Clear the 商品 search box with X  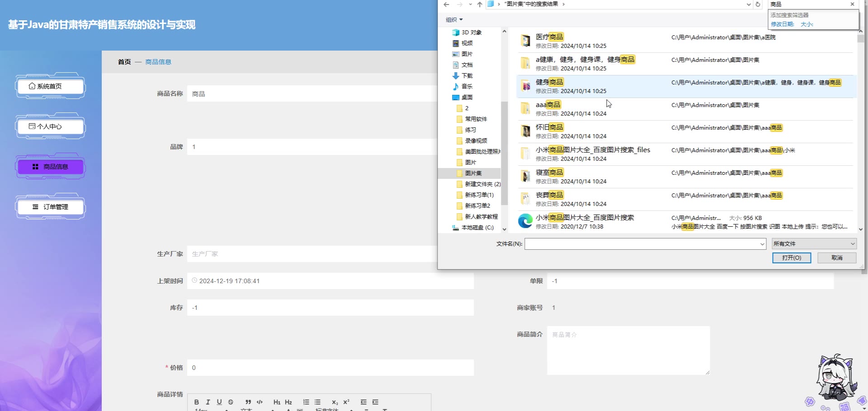click(852, 5)
